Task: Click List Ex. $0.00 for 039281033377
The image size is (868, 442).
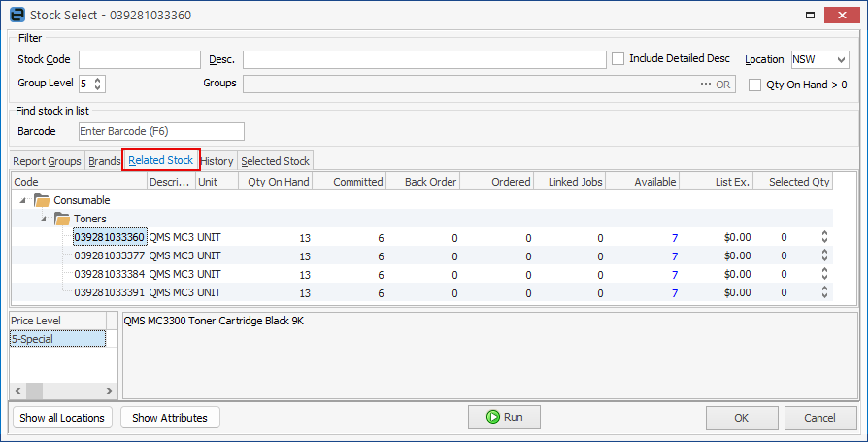Action: click(x=737, y=255)
